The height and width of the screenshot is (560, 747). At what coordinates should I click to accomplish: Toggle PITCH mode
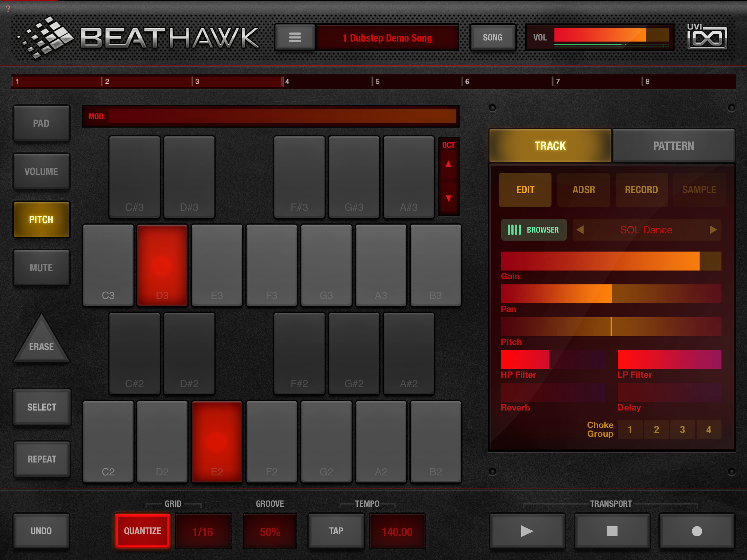tap(41, 219)
